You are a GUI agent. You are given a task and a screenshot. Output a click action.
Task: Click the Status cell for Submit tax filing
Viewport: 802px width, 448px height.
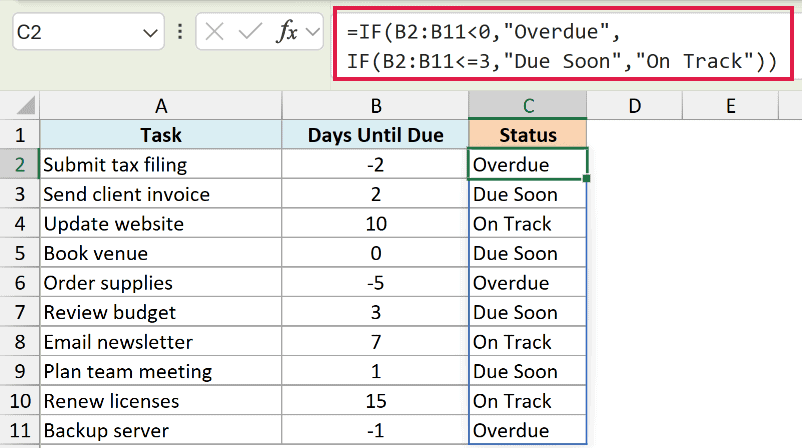click(x=528, y=165)
